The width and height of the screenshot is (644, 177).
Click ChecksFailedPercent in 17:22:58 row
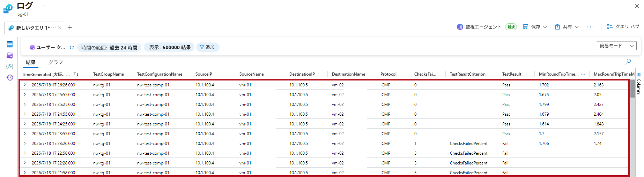point(468,153)
